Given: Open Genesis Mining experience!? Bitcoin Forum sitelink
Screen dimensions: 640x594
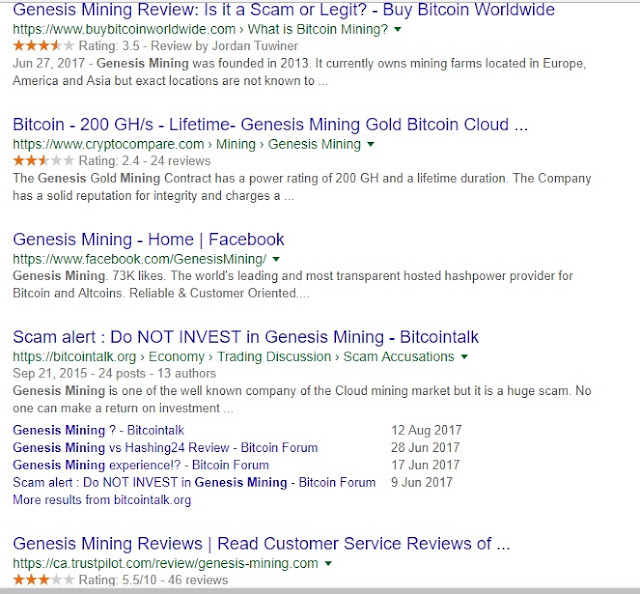Looking at the screenshot, I should [141, 465].
